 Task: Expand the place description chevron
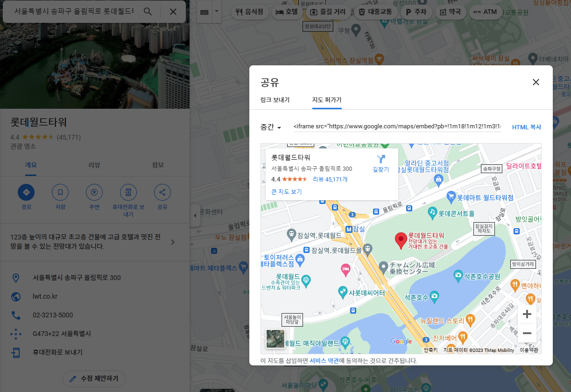pyautogui.click(x=173, y=242)
